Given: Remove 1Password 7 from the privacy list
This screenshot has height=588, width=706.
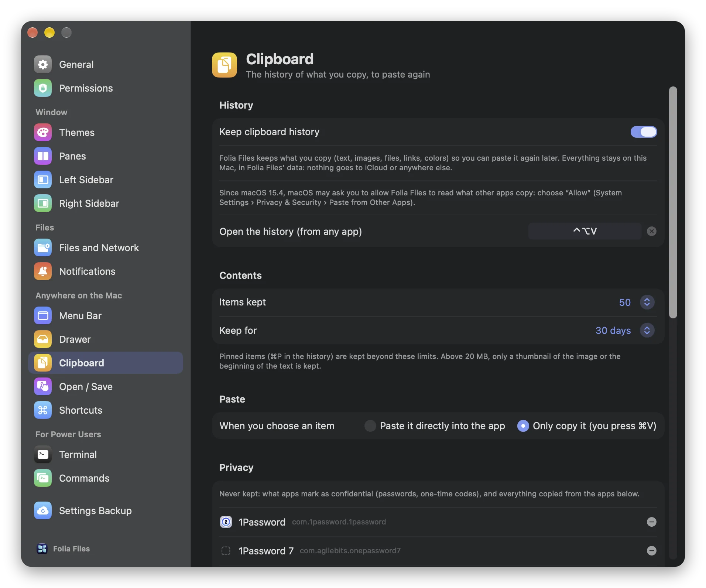Looking at the screenshot, I should point(652,551).
